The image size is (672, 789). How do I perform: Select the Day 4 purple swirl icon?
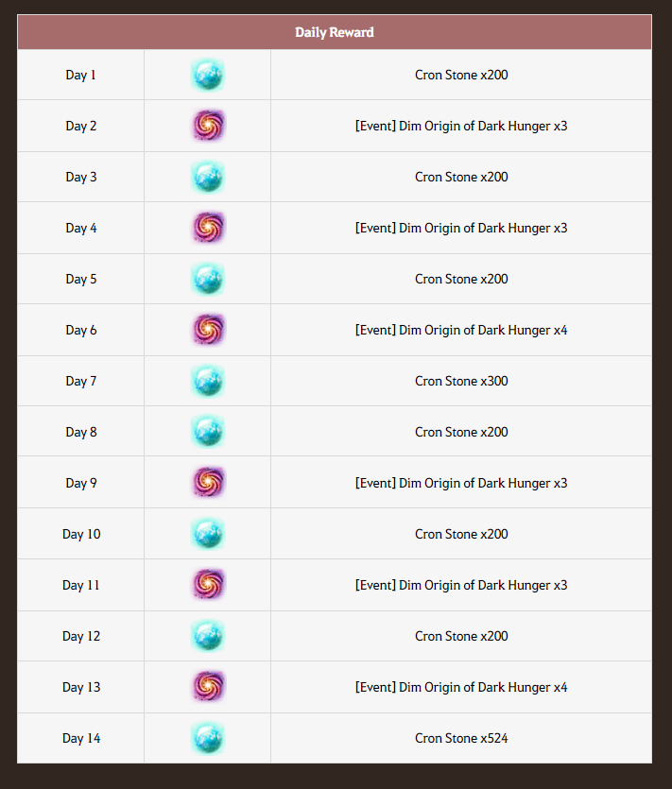[207, 228]
